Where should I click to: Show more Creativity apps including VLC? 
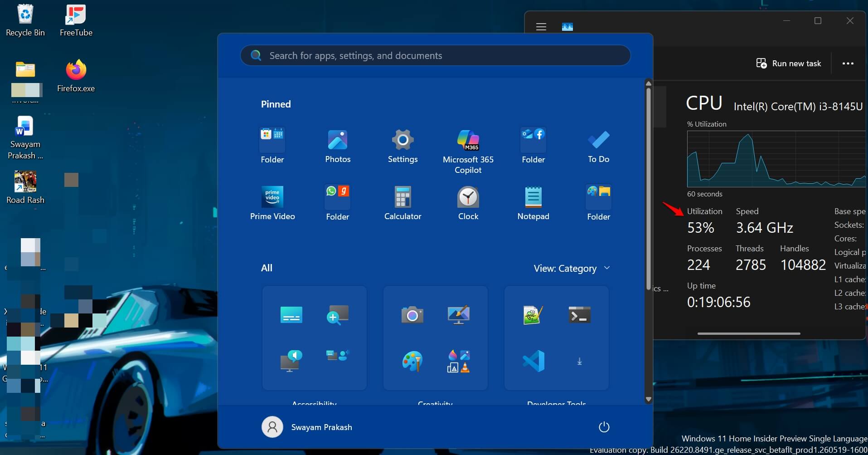458,361
